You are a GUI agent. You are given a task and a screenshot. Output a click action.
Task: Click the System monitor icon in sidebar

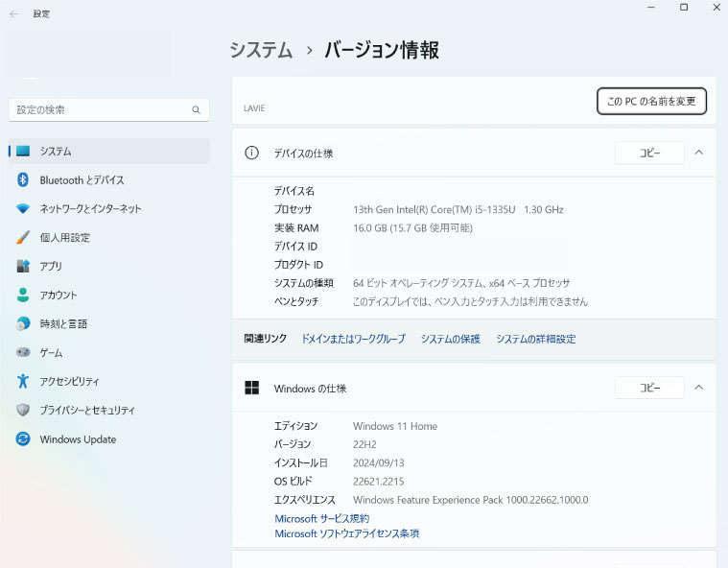pos(23,152)
